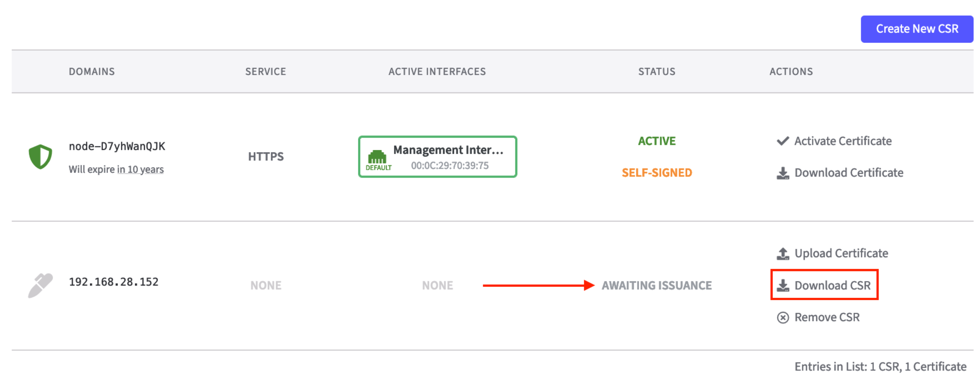The height and width of the screenshot is (390, 980).
Task: Click the Upload Certificate arrow icon
Action: click(x=782, y=253)
